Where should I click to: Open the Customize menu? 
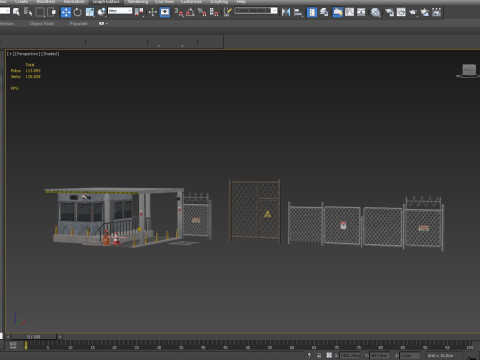pyautogui.click(x=191, y=2)
